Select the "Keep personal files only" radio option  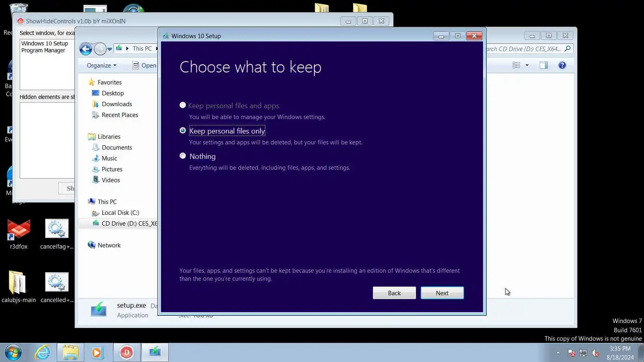tap(183, 131)
